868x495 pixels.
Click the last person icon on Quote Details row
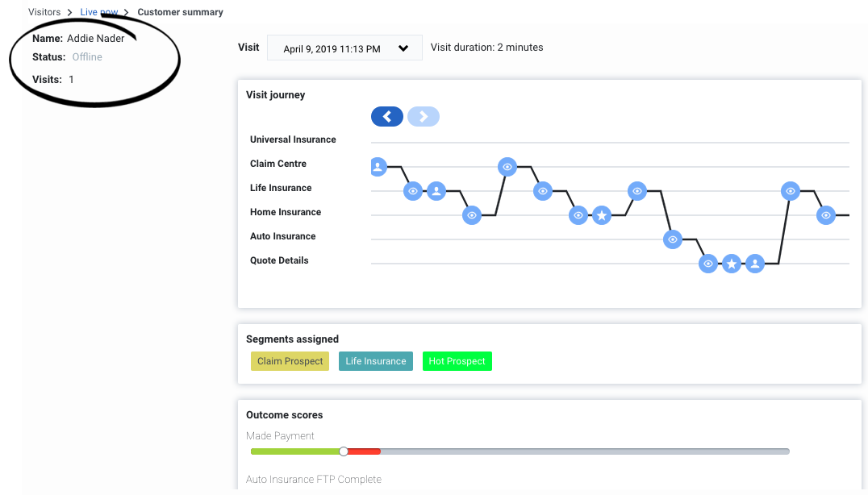coord(755,264)
